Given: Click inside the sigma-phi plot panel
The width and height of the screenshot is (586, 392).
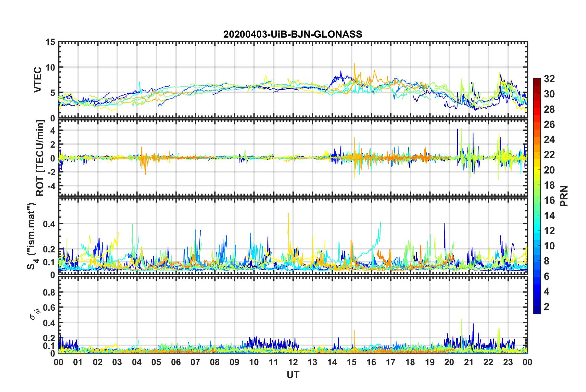Looking at the screenshot, I should pyautogui.click(x=293, y=315).
